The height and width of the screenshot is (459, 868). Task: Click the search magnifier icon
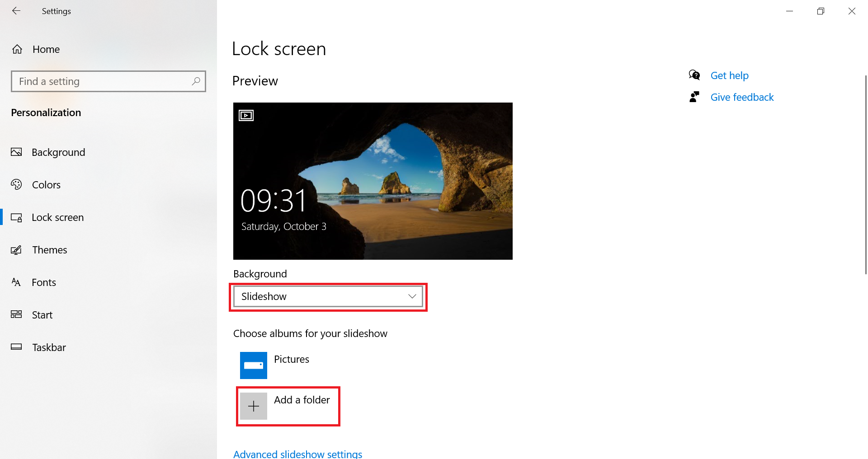[196, 81]
